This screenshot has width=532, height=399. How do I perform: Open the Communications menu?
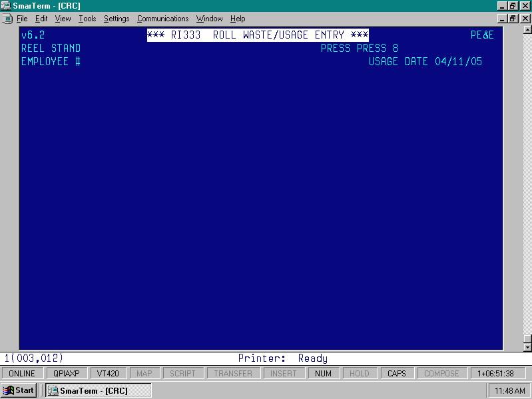162,19
